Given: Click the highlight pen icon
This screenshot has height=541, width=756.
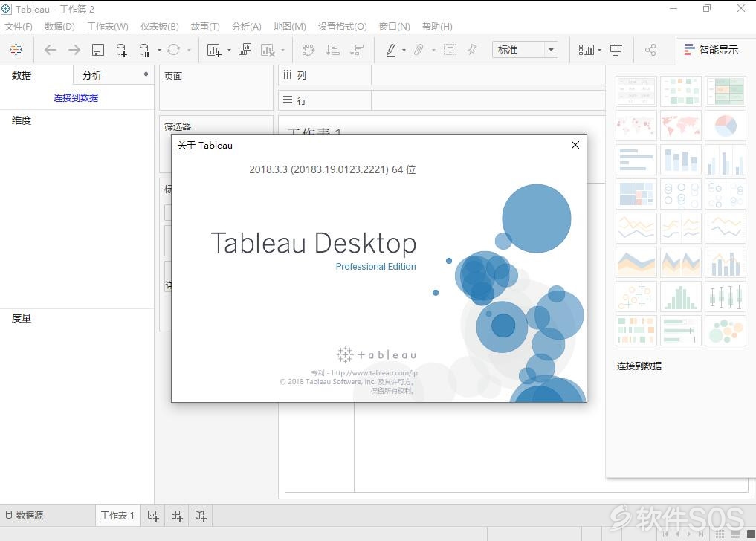Looking at the screenshot, I should tap(391, 50).
